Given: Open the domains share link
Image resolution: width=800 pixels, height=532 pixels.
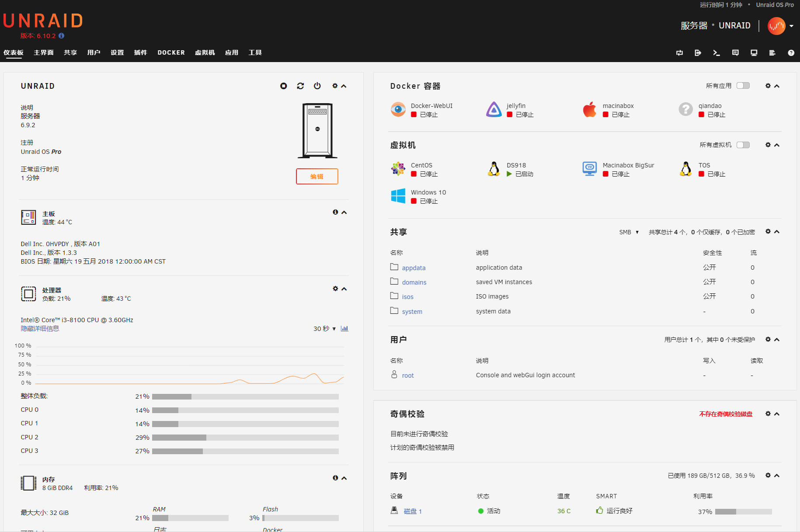Looking at the screenshot, I should coord(414,282).
